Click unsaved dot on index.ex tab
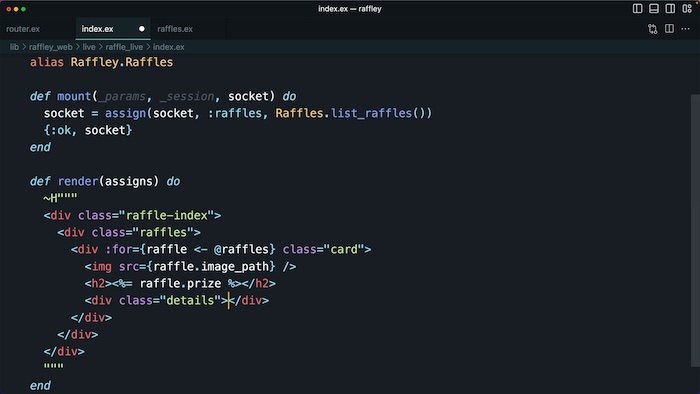The image size is (700, 394). point(142,29)
